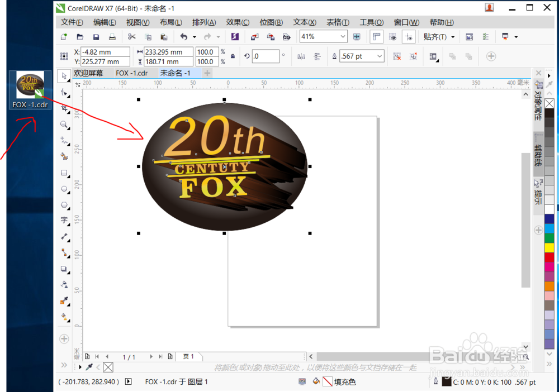Select the Drop Shadow tool
This screenshot has width=559, height=392.
coord(64,269)
